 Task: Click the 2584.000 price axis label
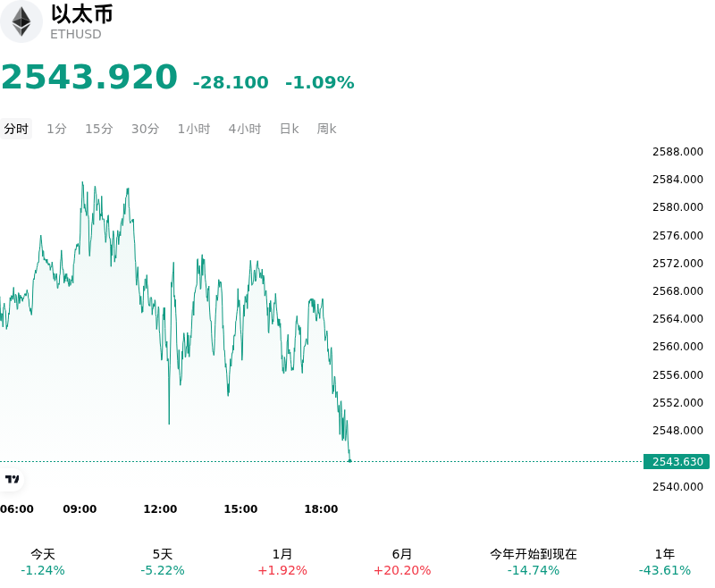point(677,180)
